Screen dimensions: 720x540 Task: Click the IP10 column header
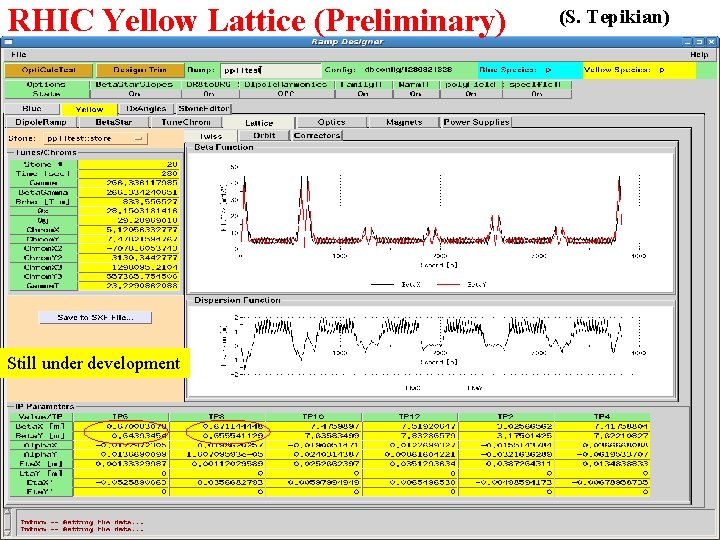point(314,417)
